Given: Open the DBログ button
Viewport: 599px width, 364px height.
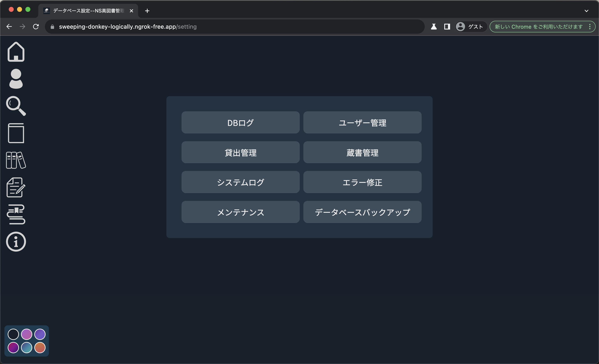Looking at the screenshot, I should (240, 123).
